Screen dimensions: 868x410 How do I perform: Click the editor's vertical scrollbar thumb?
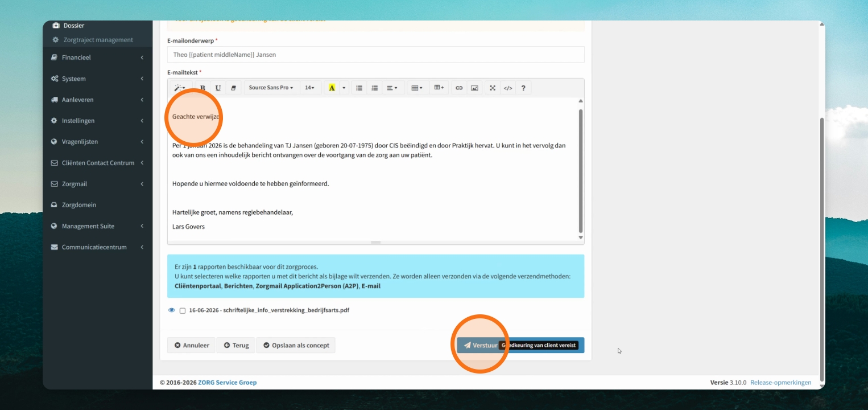[x=581, y=171]
